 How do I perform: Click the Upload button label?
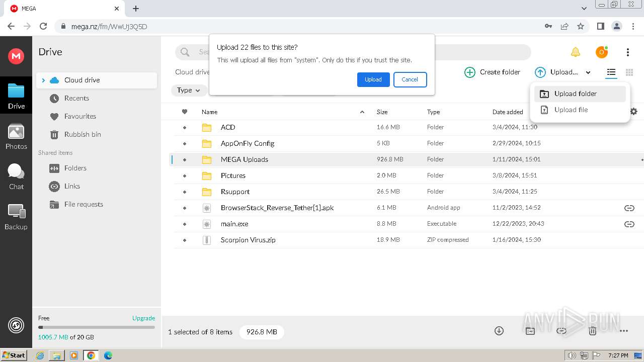point(564,72)
